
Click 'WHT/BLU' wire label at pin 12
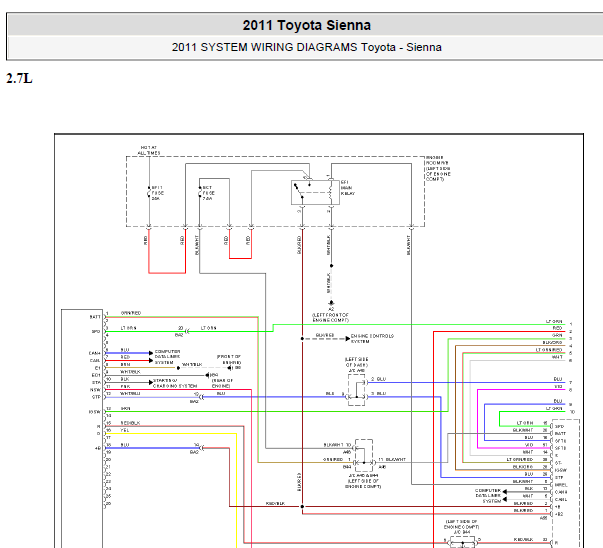(130, 393)
